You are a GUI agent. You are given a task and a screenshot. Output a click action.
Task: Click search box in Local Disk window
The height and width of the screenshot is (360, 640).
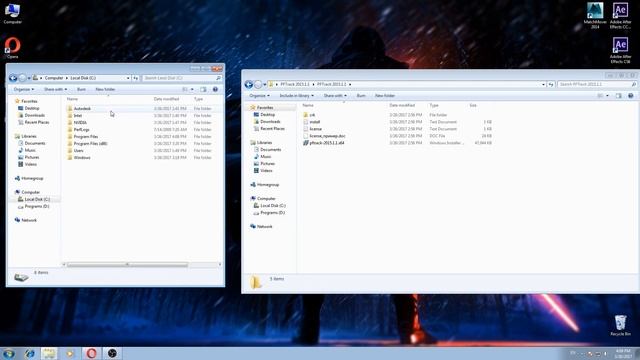[x=182, y=78]
